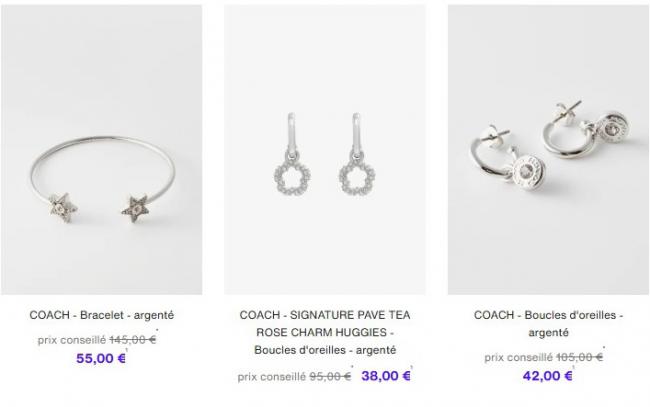Click the left star charm on the bracelet
Image resolution: width=650 pixels, height=407 pixels.
tap(63, 208)
